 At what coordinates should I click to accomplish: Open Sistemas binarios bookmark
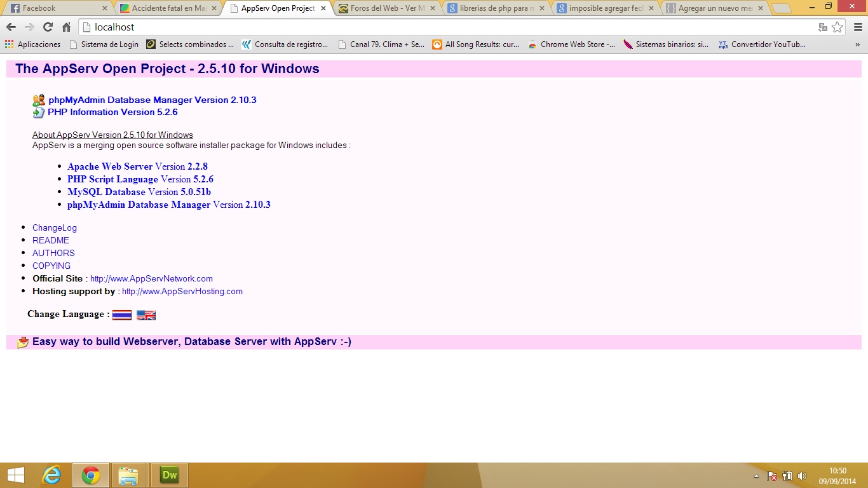point(666,44)
